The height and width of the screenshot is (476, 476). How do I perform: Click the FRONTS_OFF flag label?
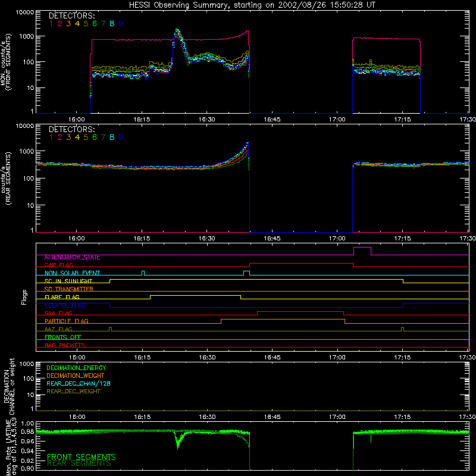pos(63,337)
